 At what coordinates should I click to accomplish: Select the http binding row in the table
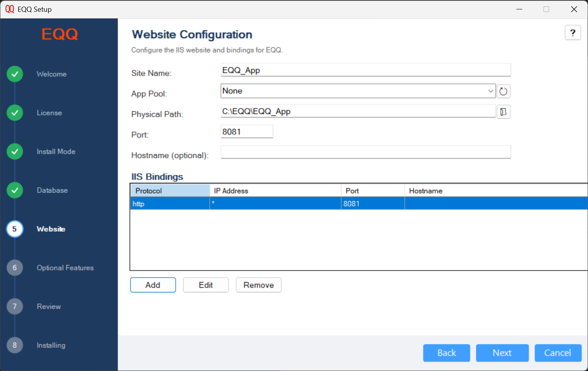pos(274,203)
